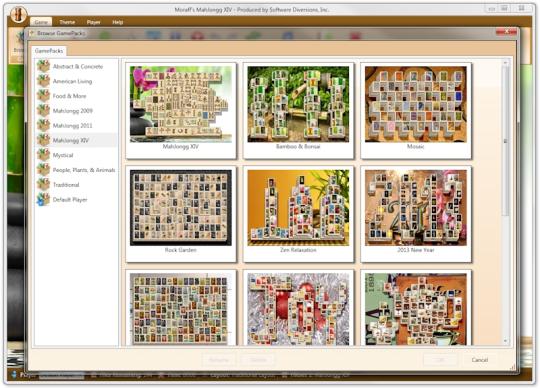Screen dimensions: 540x389
Task: Select American Living category text
Action: pyautogui.click(x=72, y=81)
